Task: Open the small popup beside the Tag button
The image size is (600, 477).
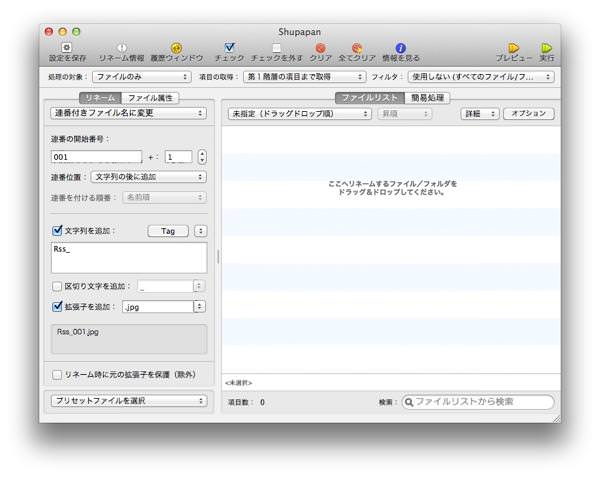Action: tap(201, 231)
